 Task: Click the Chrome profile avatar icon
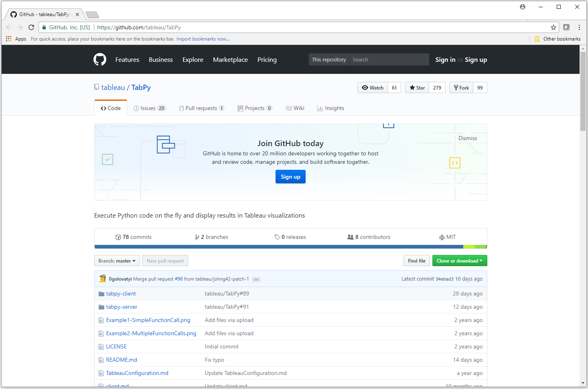click(x=523, y=7)
